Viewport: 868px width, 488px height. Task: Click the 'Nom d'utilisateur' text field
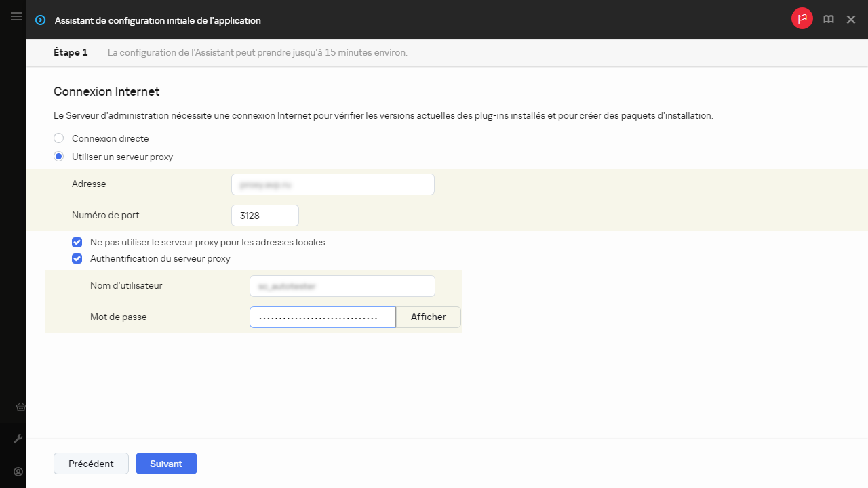pos(342,286)
